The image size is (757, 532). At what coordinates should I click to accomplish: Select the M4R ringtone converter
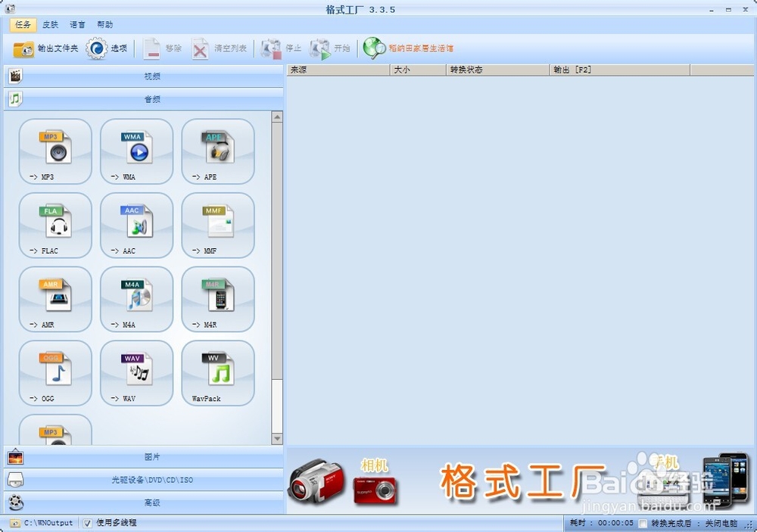tap(218, 298)
